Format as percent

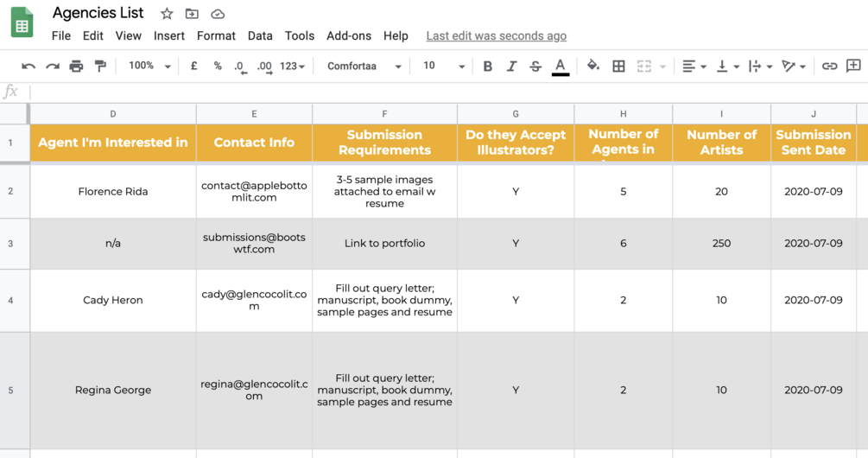point(218,66)
